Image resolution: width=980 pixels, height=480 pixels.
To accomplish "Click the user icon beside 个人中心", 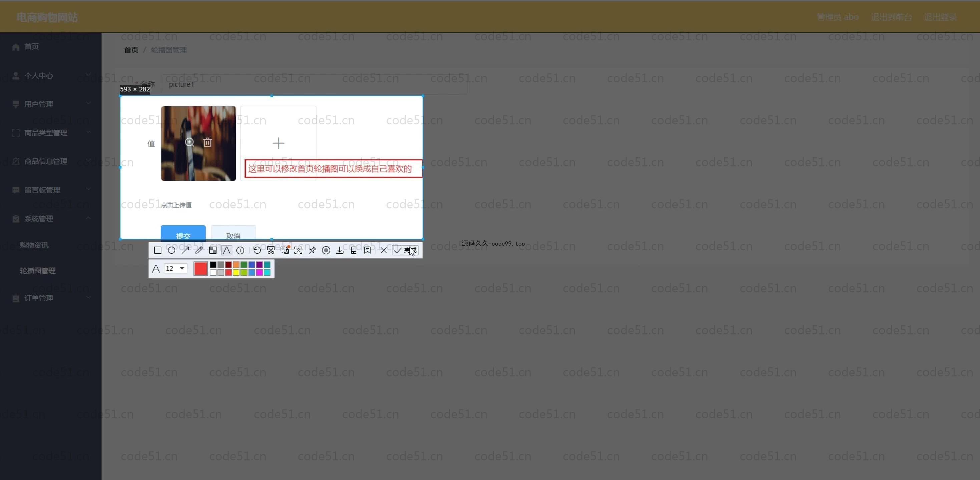I will (16, 76).
